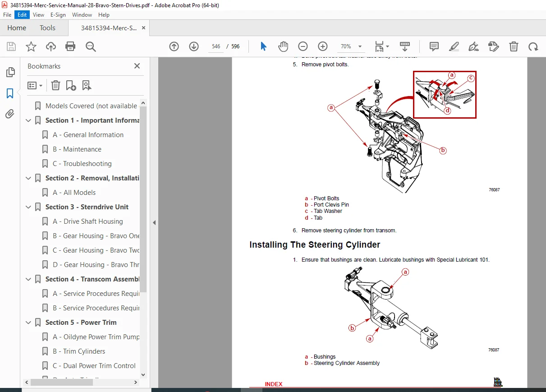546x392 pixels.
Task: Open bookmark C - Dual Power Trim Control
Action: click(94, 366)
